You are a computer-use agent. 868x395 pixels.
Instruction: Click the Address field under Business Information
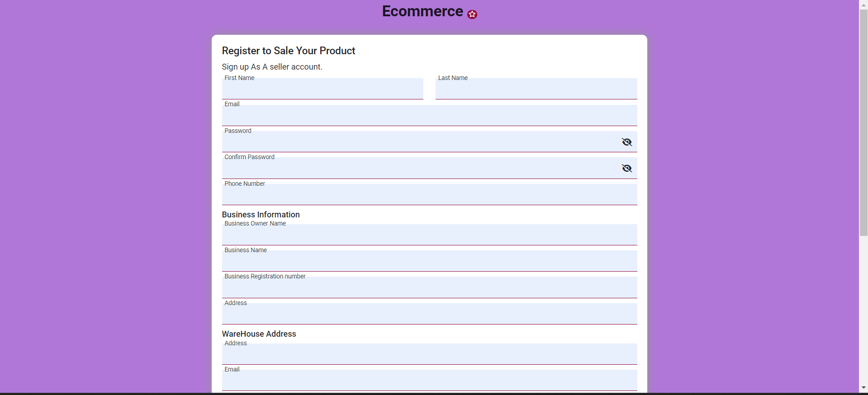(x=429, y=315)
